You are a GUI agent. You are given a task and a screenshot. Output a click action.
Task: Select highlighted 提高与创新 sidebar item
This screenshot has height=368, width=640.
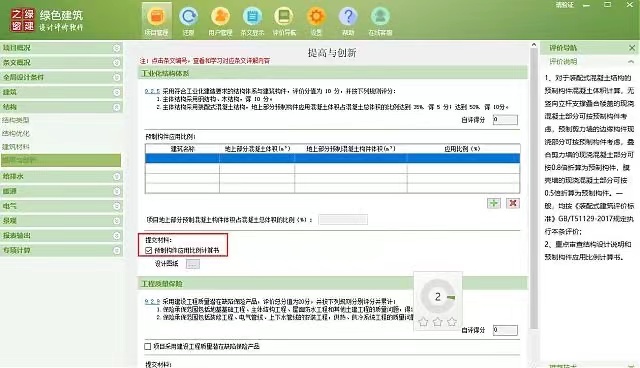coord(61,160)
